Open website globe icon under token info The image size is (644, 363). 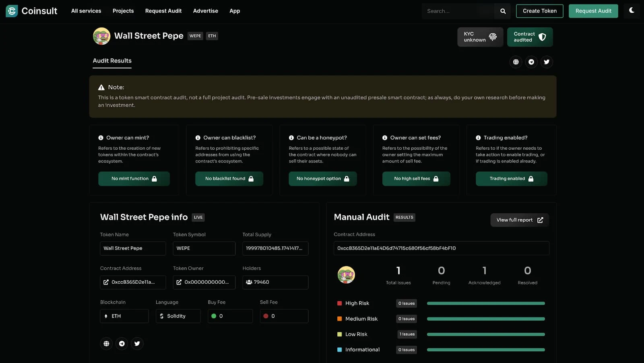point(106,344)
